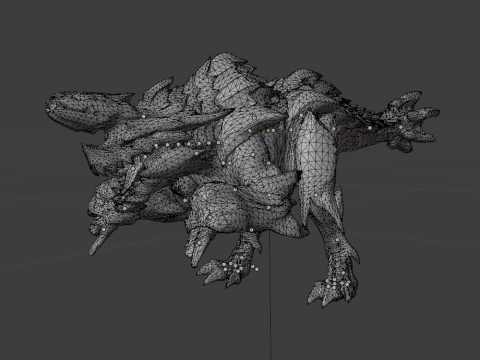Select the orange highlighted point on the model
Image resolution: width=480 pixels, height=360 pixels.
pos(268,131)
